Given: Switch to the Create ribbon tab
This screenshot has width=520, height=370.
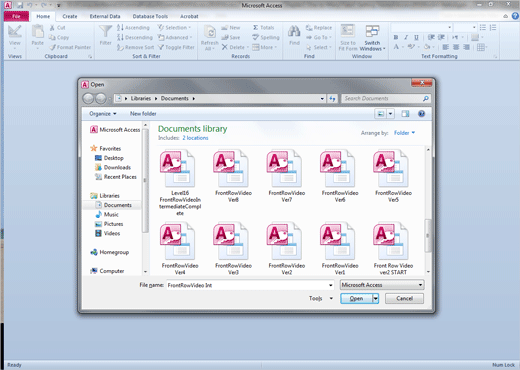Looking at the screenshot, I should click(70, 16).
